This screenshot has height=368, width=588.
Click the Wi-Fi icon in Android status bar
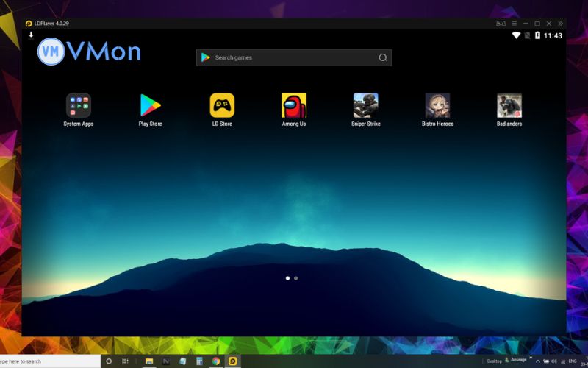(517, 35)
